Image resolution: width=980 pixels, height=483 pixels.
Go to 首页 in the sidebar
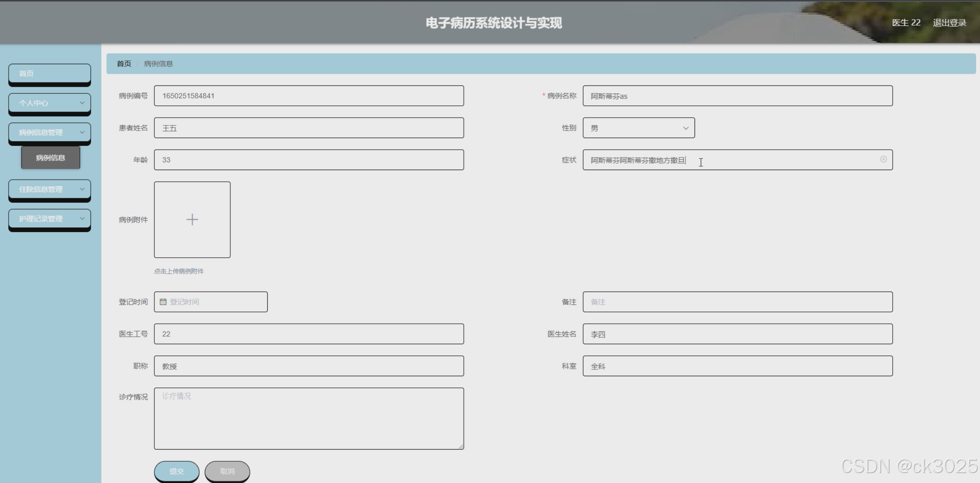(x=49, y=73)
